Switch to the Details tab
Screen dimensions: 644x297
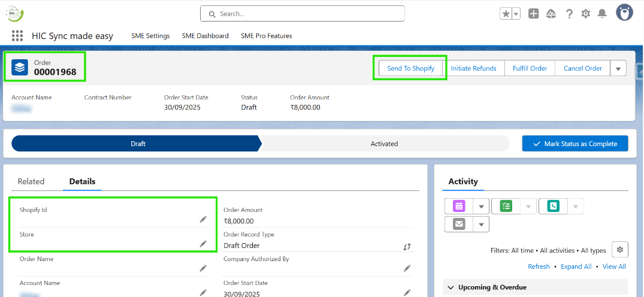[82, 181]
